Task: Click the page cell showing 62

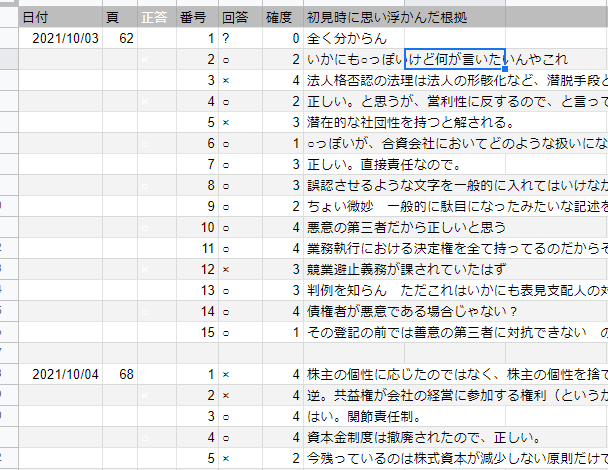Action: [120, 38]
